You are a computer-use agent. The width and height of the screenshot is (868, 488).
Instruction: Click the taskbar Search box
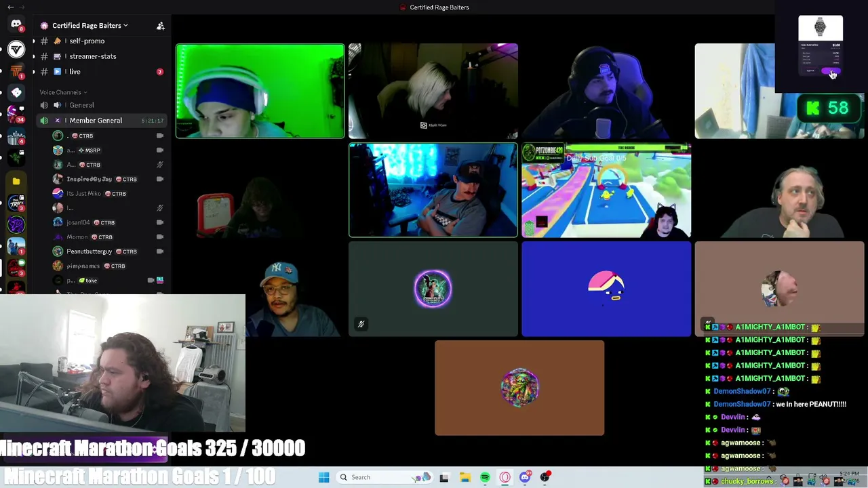click(384, 477)
